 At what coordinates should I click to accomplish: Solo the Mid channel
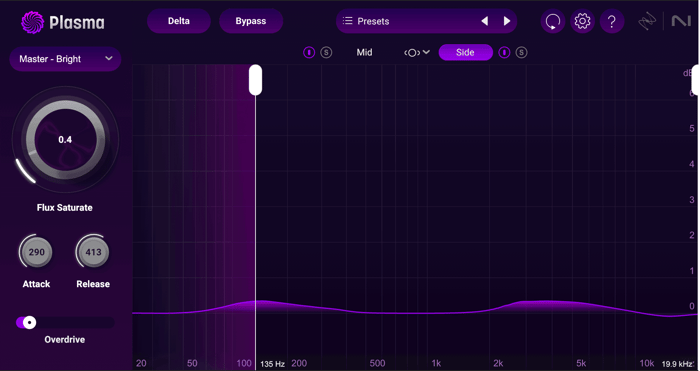326,53
